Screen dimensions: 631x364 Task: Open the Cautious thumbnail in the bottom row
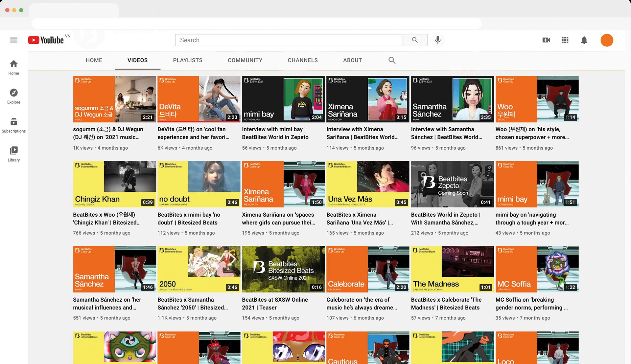click(x=368, y=348)
